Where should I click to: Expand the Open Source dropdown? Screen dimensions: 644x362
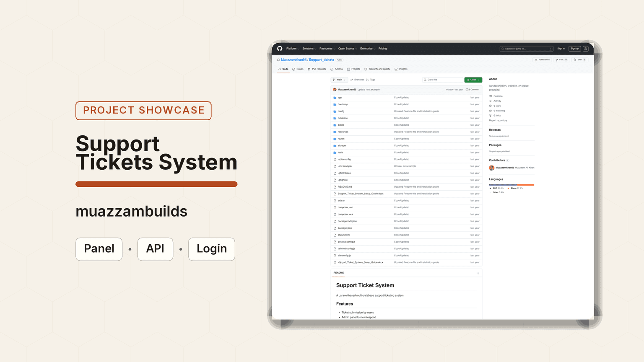point(348,49)
